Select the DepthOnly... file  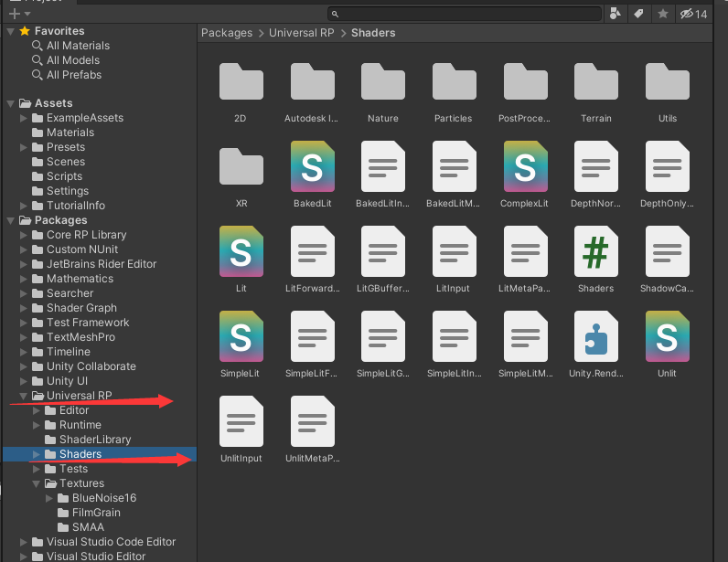point(667,166)
